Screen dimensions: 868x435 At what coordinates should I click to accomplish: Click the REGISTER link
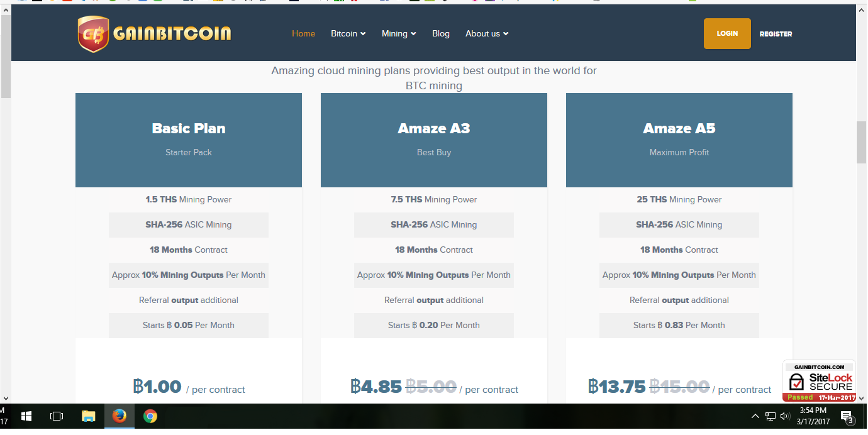776,34
